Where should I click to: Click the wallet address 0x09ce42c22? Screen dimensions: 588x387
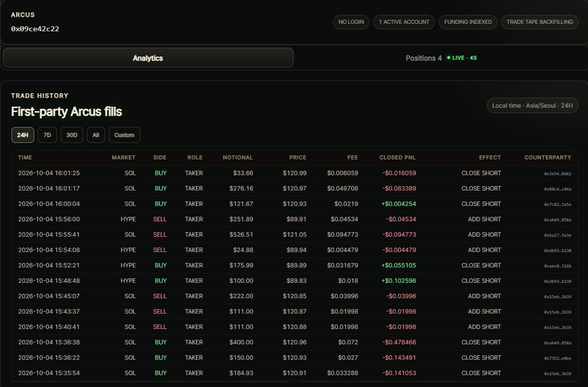35,29
